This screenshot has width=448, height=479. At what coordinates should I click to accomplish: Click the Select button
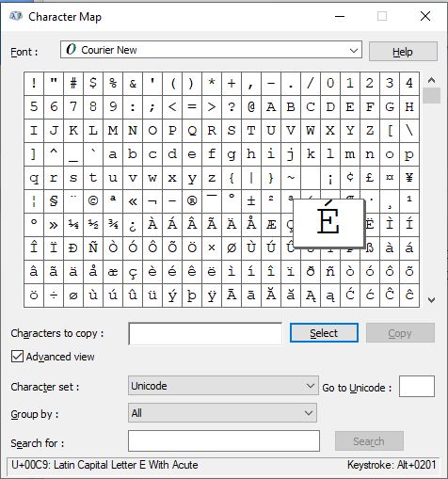tap(324, 333)
